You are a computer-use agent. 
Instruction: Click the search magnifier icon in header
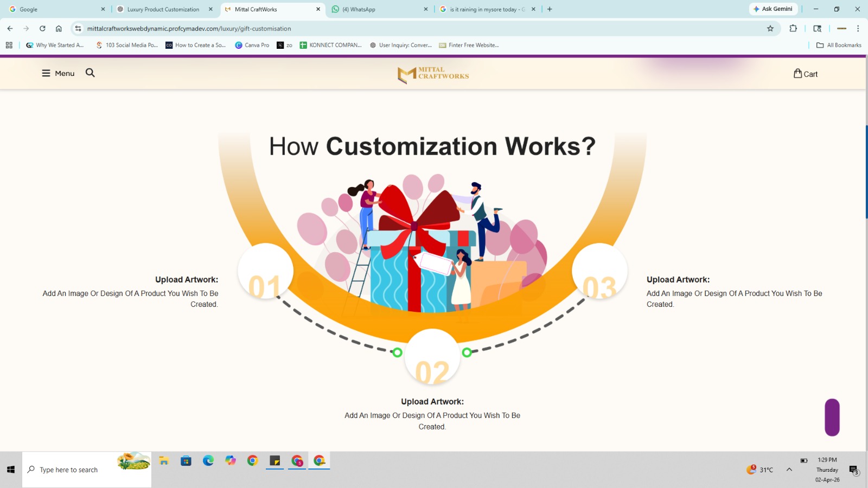[x=90, y=73]
